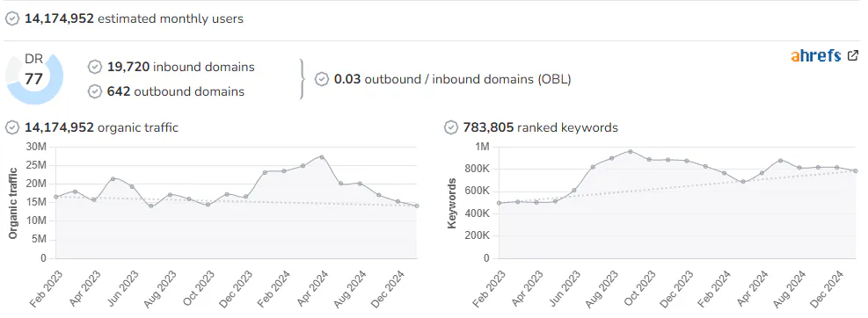
Task: Select the 14,174,952 organic traffic heading
Action: 101,127
